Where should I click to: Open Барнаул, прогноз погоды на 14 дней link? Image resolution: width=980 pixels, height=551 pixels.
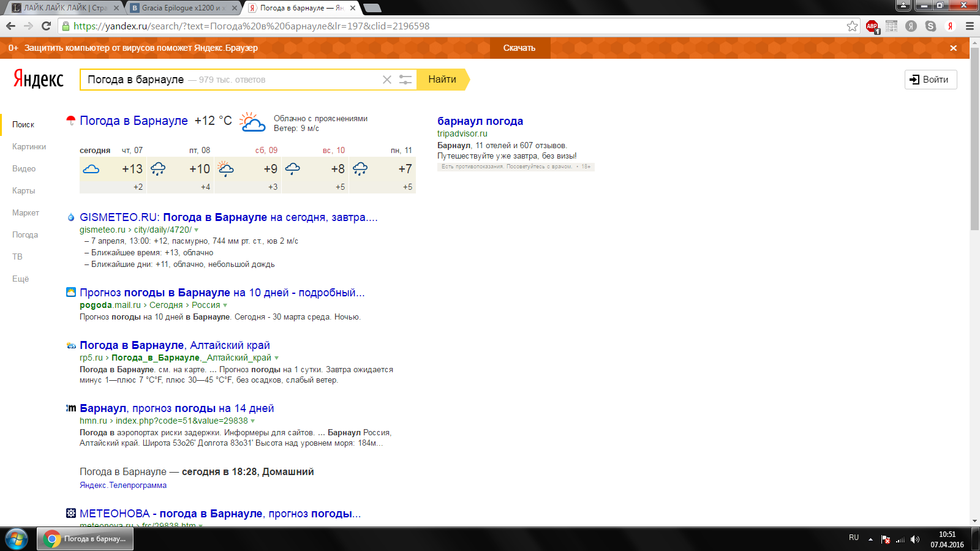tap(177, 408)
